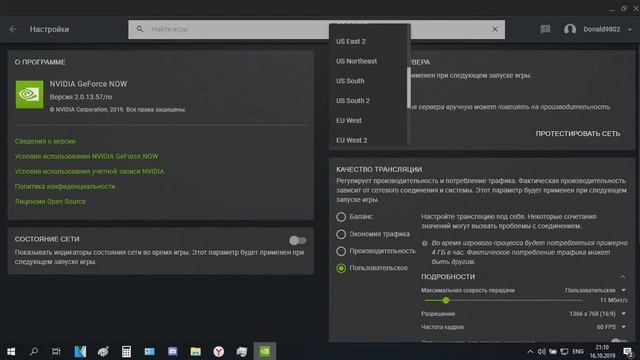The width and height of the screenshot is (640, 360).
Task: Click the search magnifier icon in the search bar
Action: point(140,29)
